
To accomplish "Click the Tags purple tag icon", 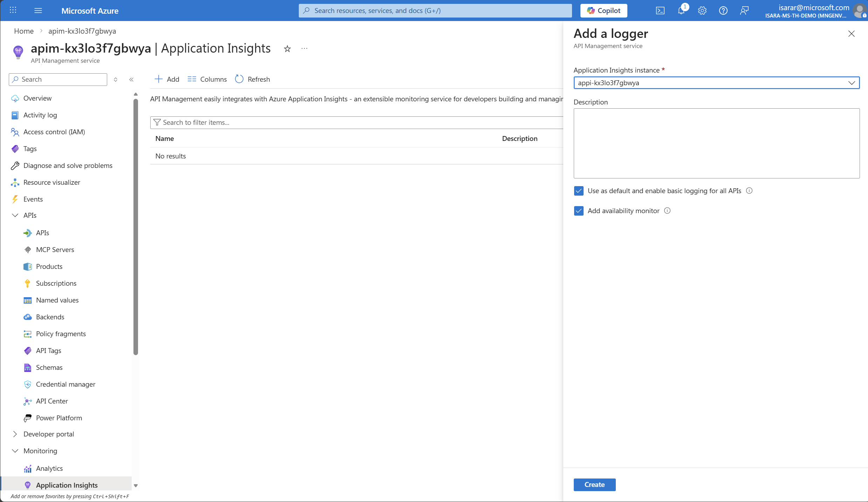I will click(x=15, y=149).
